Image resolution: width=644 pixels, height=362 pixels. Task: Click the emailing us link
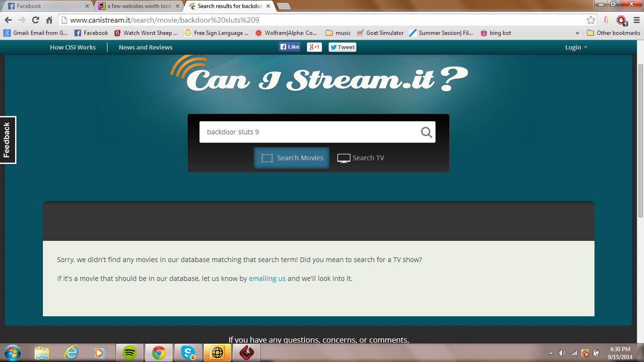click(267, 279)
